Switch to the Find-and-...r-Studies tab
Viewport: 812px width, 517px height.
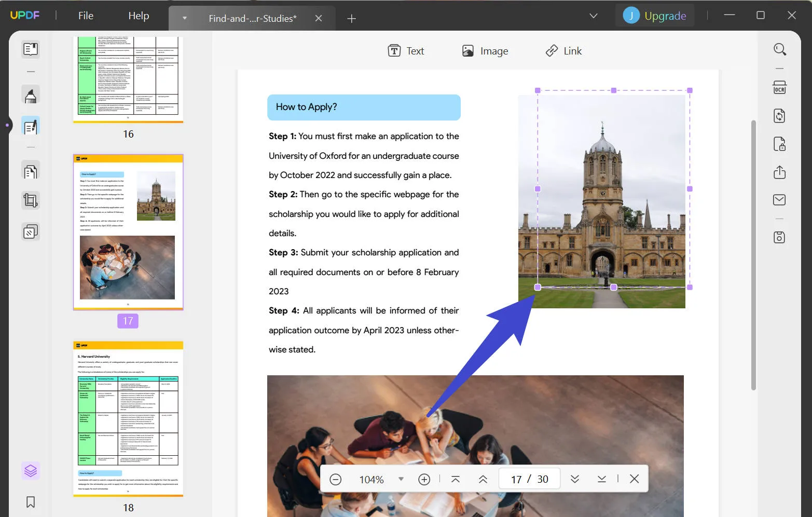pos(252,18)
